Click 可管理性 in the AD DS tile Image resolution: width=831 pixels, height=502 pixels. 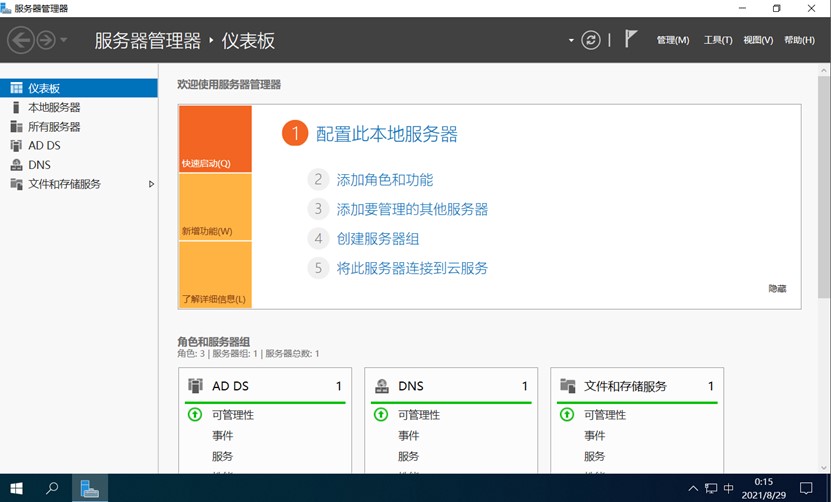pos(233,415)
